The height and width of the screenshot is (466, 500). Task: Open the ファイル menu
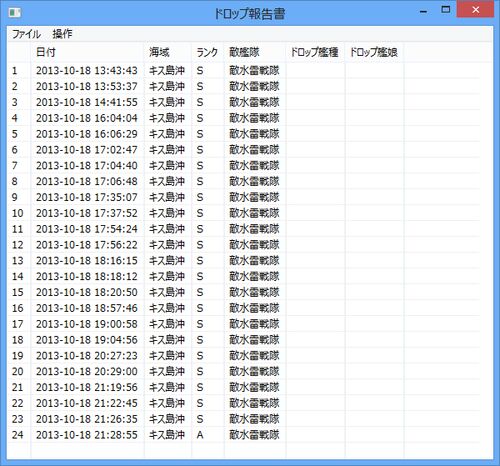click(x=26, y=34)
